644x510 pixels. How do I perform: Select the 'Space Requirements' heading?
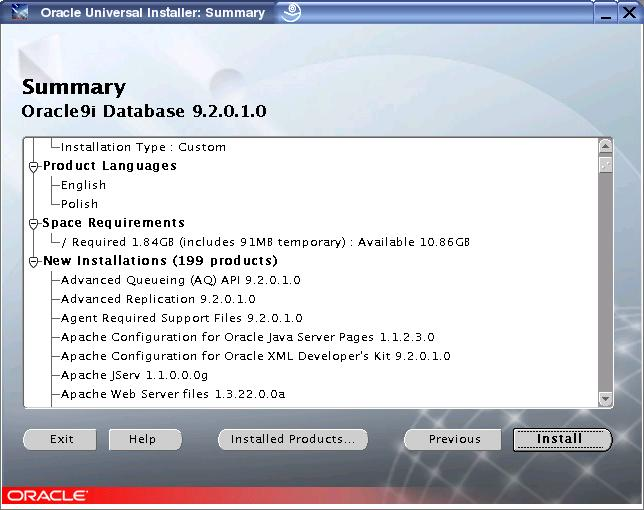113,223
